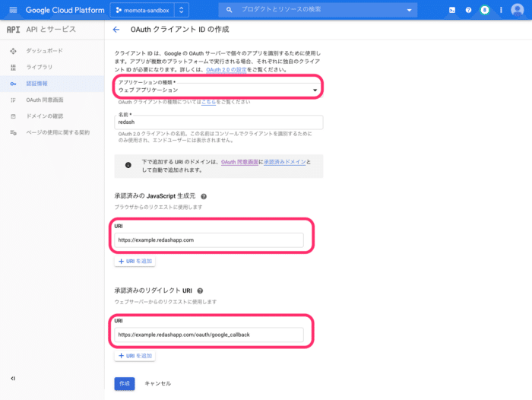Viewport: 532px width, 400px height.
Task: Click the project selector up-down arrows
Action: click(x=182, y=10)
